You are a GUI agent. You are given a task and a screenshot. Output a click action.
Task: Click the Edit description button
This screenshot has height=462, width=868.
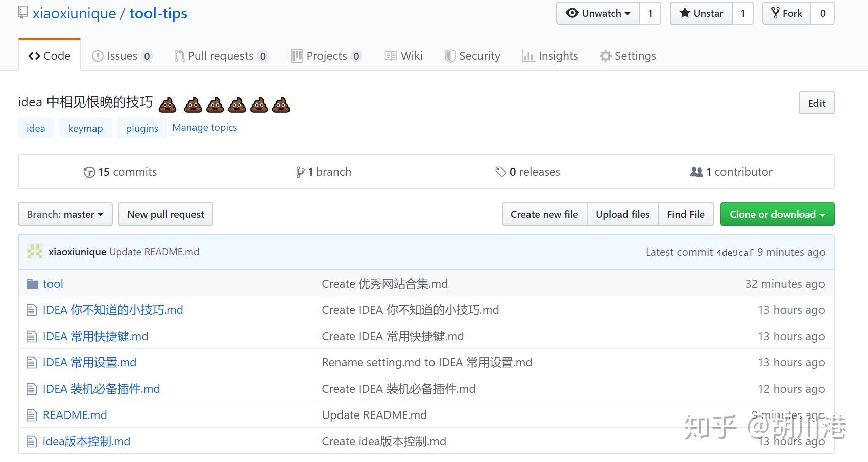coord(816,103)
